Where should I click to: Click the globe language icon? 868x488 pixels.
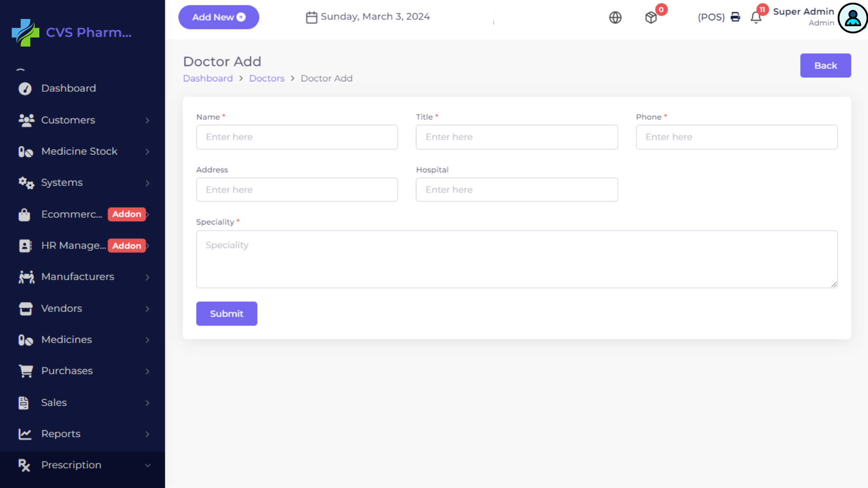click(615, 18)
